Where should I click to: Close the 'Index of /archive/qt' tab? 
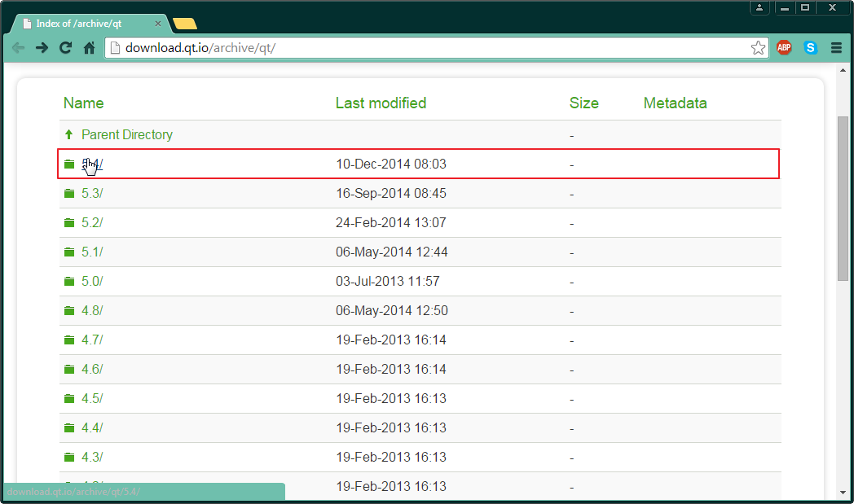158,24
